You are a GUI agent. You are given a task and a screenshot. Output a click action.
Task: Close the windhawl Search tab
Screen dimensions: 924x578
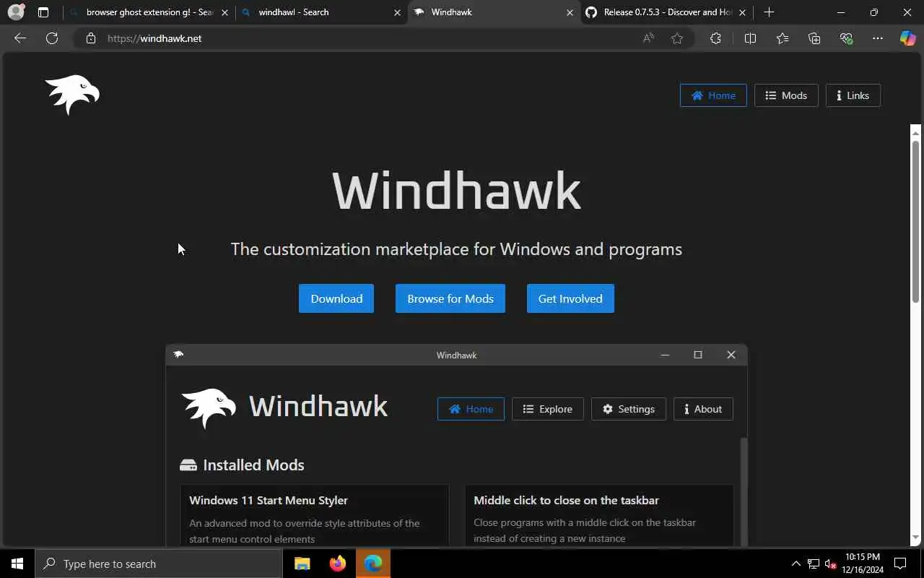tap(397, 12)
